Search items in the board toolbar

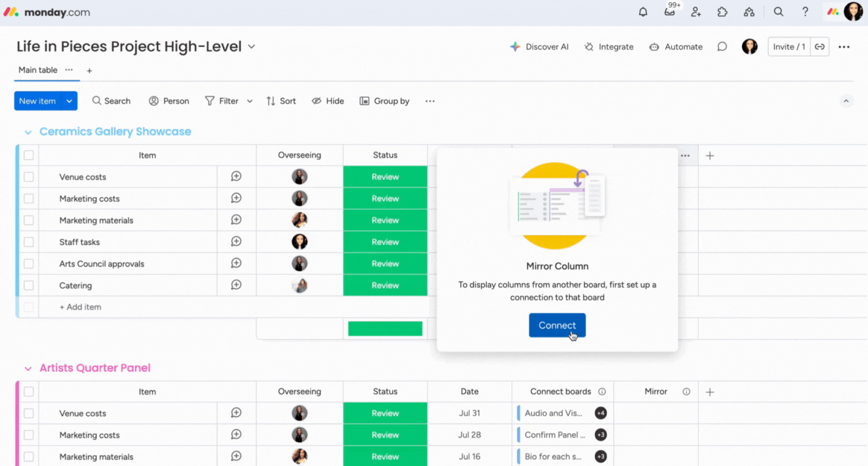[x=111, y=101]
